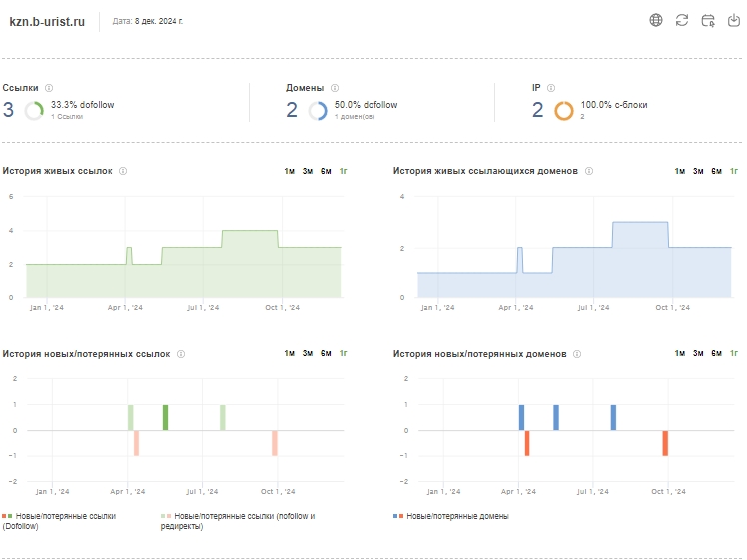Toggle legend Новые/потерянные домены
747x560 pixels.
coord(451,516)
